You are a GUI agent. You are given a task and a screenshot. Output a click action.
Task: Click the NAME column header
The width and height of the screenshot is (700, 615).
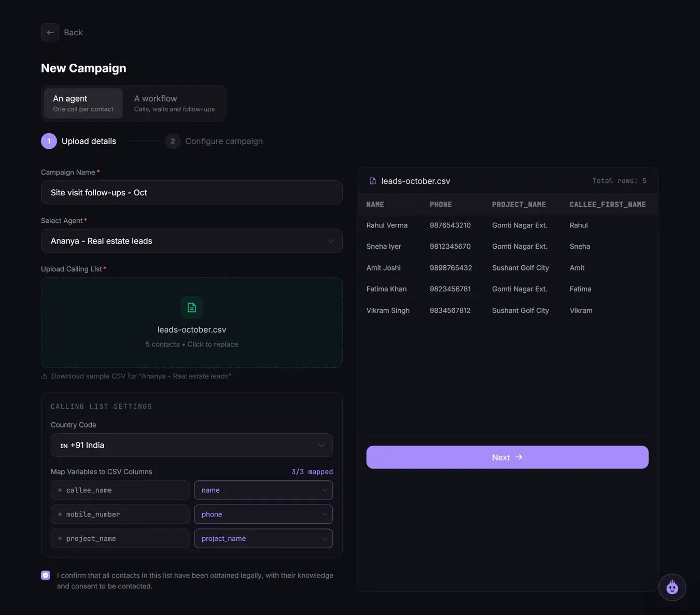click(x=375, y=205)
